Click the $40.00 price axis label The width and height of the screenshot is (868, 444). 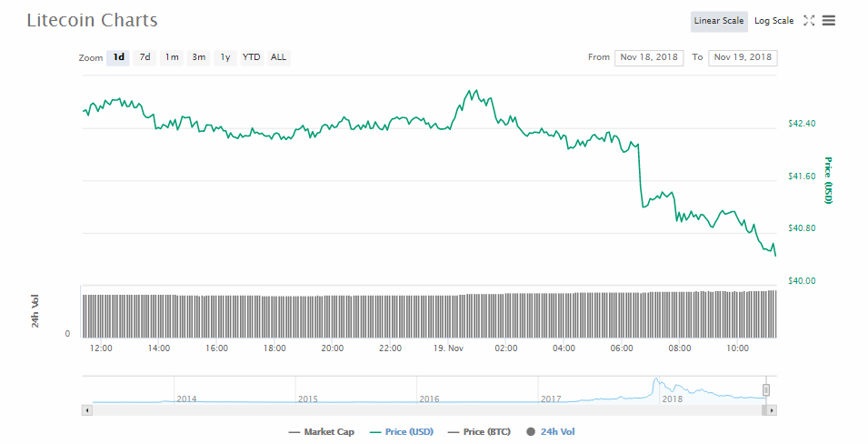click(802, 281)
